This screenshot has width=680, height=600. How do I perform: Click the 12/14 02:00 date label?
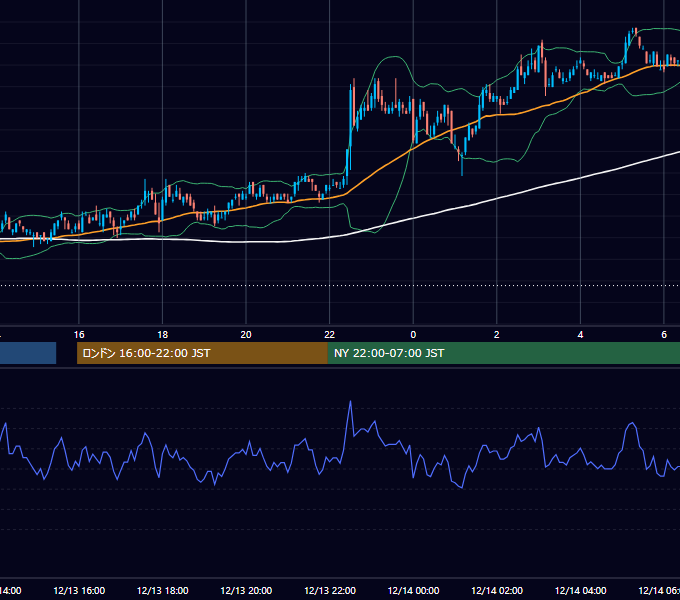click(x=497, y=590)
